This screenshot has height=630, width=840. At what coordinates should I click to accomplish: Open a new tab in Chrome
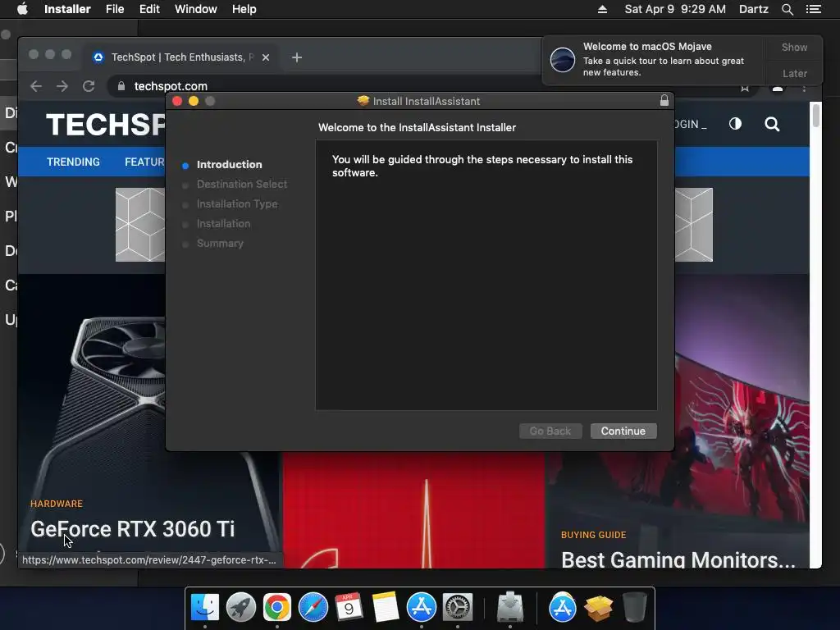click(x=297, y=57)
